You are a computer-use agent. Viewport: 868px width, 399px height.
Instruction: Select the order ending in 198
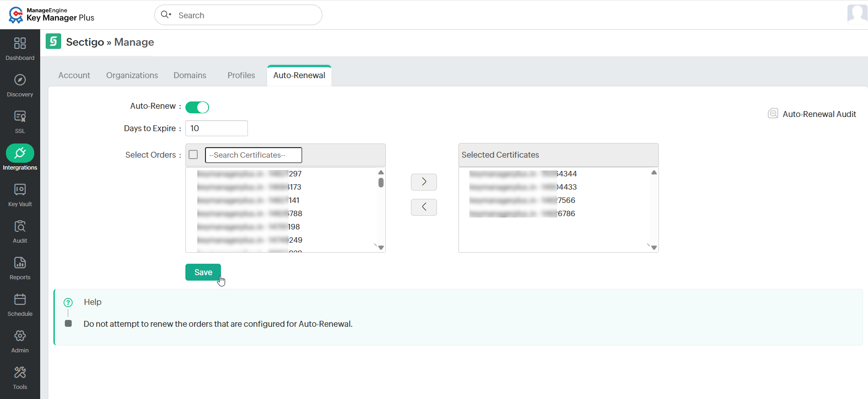point(248,227)
